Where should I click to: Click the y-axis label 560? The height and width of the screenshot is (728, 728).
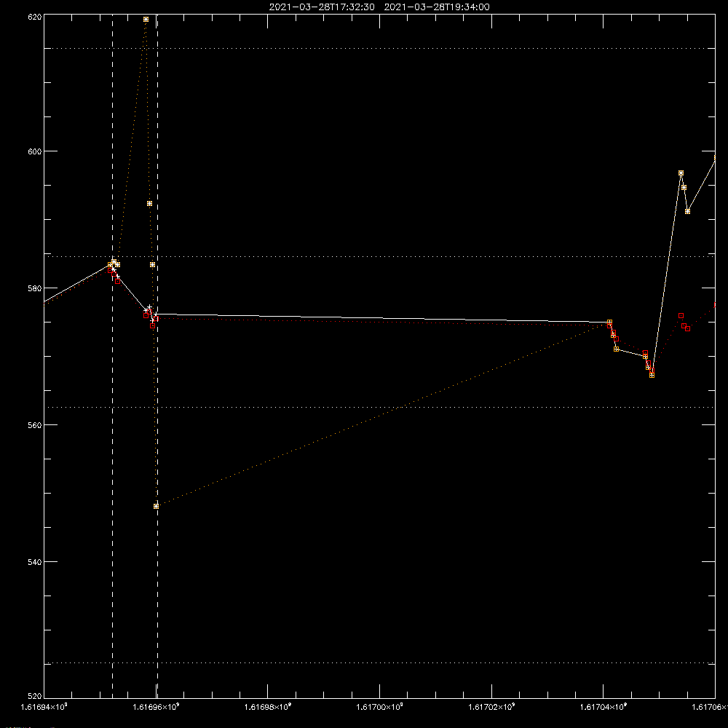35,425
